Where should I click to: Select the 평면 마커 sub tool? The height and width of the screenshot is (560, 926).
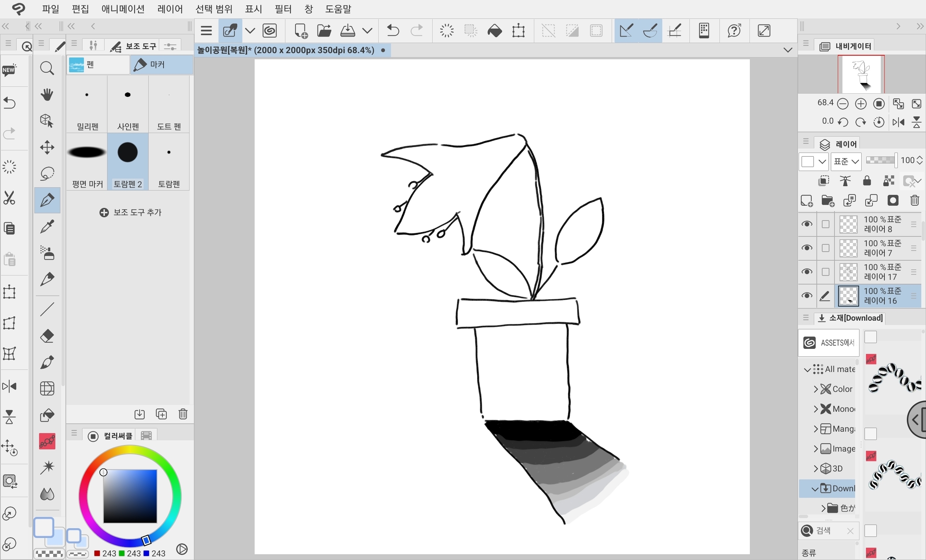[87, 162]
